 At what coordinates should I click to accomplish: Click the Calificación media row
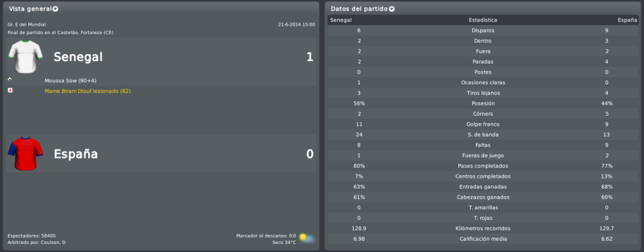pos(483,239)
